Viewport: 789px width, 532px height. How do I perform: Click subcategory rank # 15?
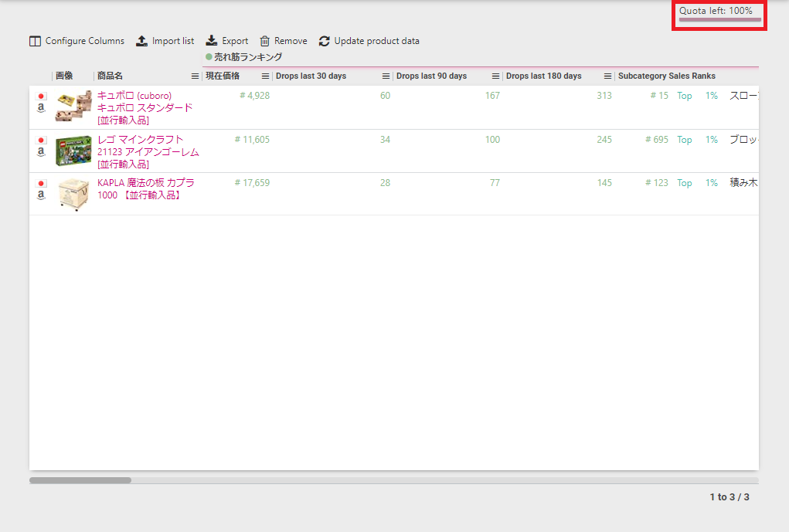point(659,96)
